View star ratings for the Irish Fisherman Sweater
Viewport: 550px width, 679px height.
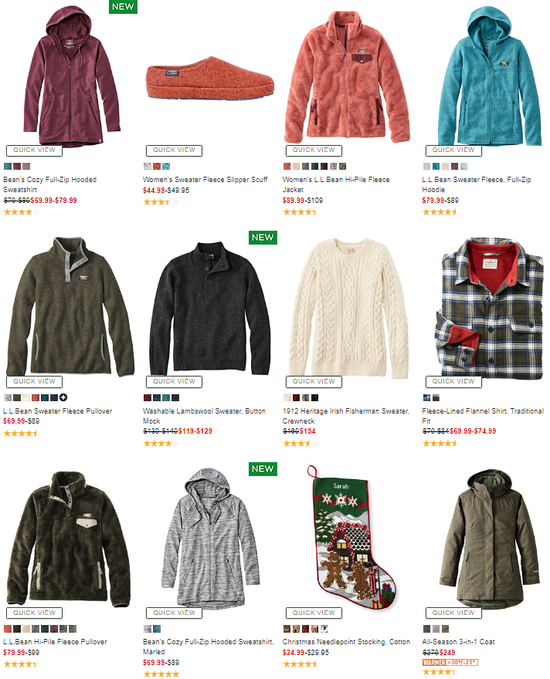point(301,443)
